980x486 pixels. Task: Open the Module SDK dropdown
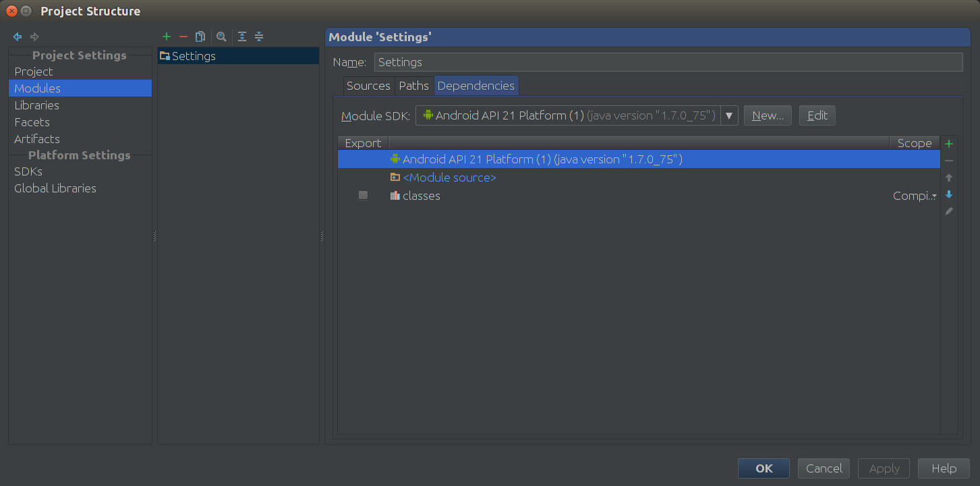(x=728, y=115)
